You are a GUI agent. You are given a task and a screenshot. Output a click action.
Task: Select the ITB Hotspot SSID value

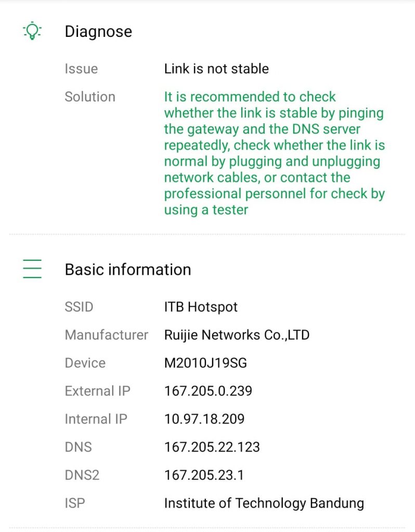(201, 307)
